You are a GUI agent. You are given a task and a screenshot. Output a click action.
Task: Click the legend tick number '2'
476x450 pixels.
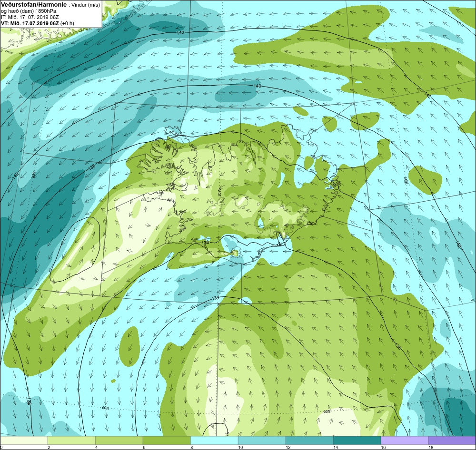(49, 447)
